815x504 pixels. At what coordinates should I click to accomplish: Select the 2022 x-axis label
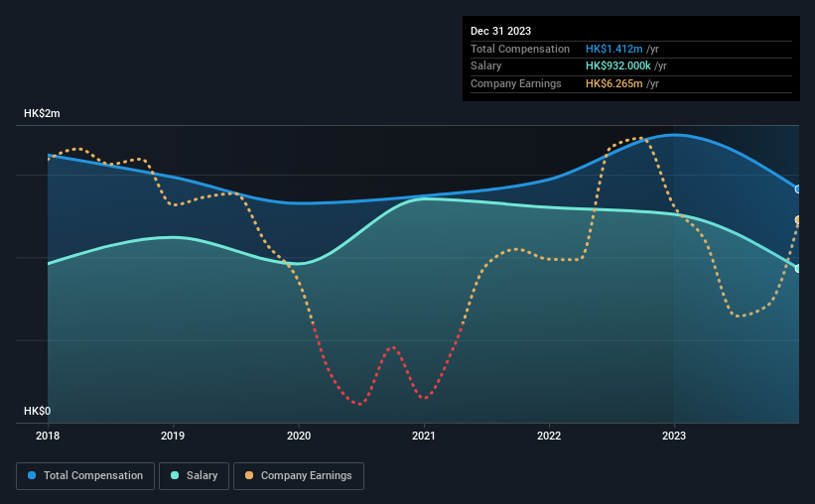549,436
